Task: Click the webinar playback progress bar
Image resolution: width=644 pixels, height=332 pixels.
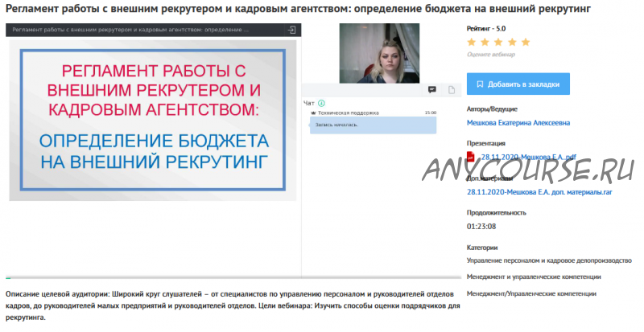Action: point(153,277)
